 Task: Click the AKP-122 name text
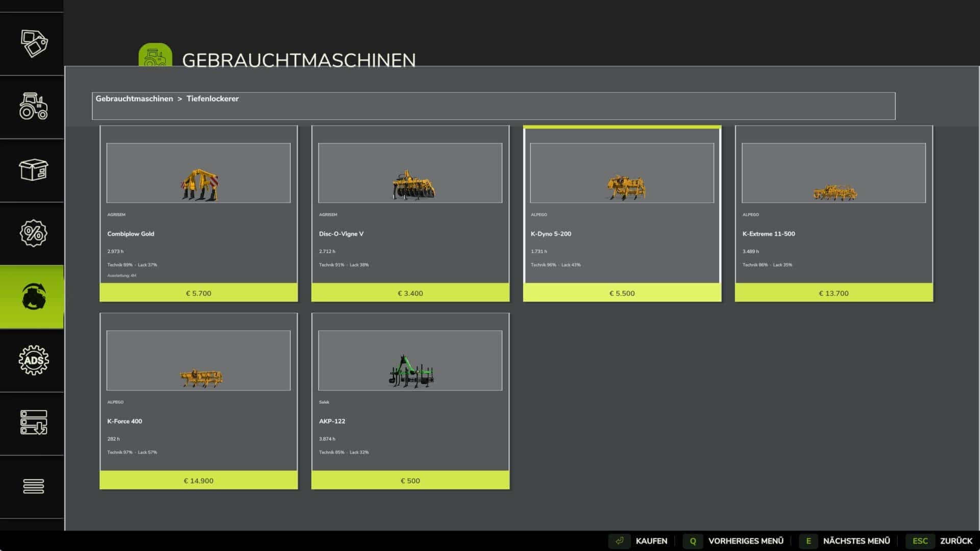332,421
